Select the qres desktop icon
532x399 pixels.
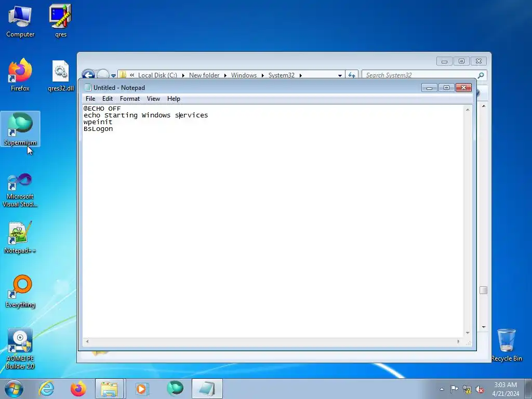[x=60, y=21]
